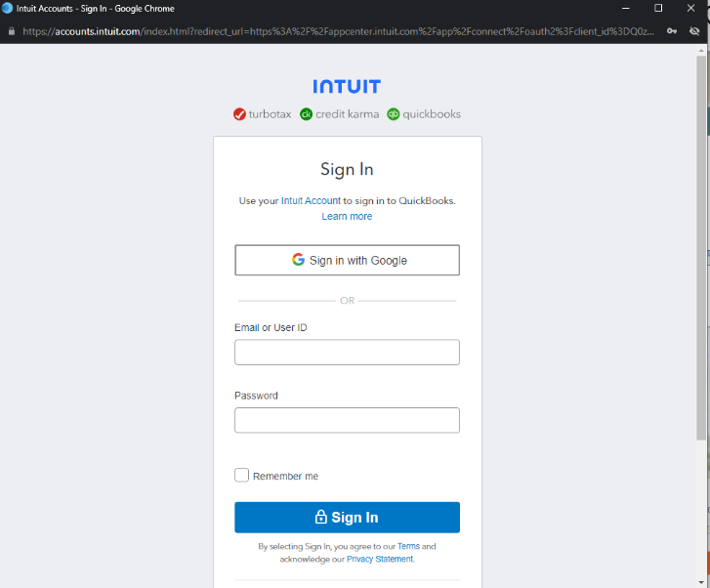Open saved passwords key icon in address bar
The image size is (710, 588).
point(672,31)
